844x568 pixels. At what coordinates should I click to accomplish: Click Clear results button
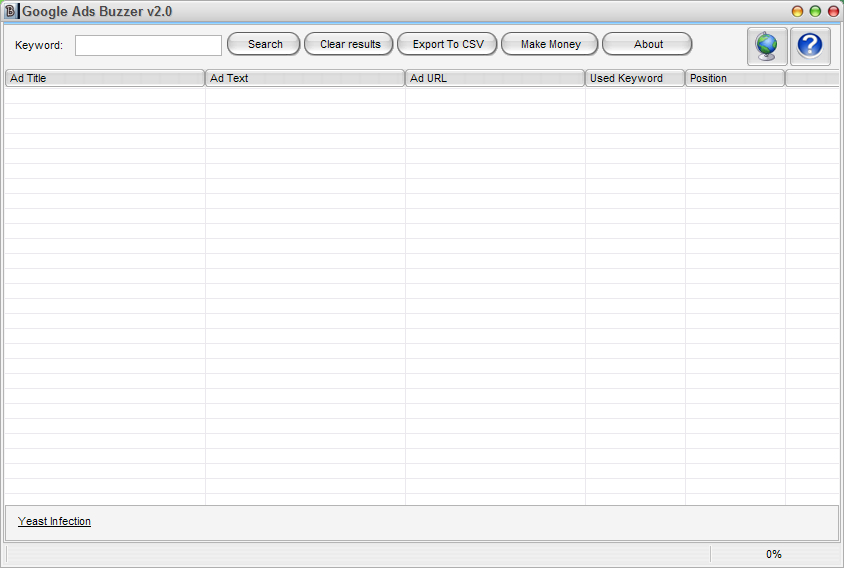(349, 44)
